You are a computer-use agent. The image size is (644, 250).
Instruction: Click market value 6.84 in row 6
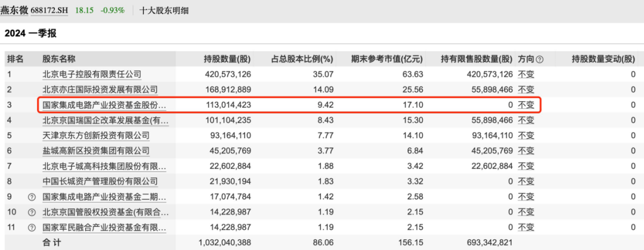(x=416, y=151)
